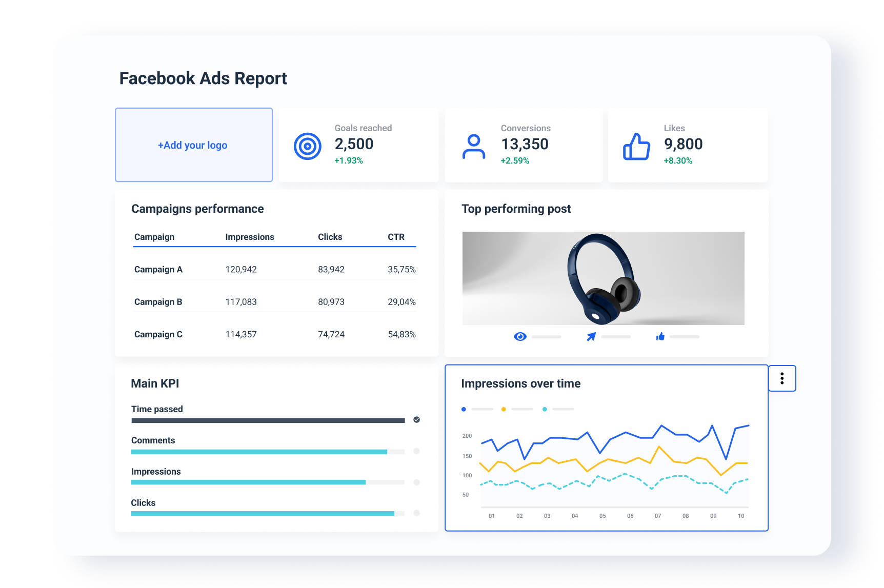This screenshot has width=884, height=588.
Task: Click the CTR column header
Action: (396, 237)
